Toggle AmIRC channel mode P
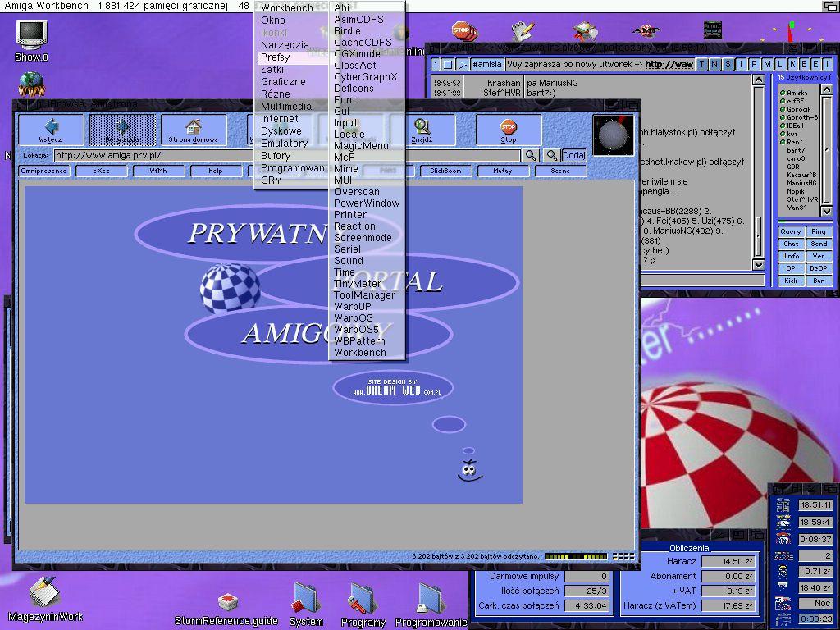 755,64
